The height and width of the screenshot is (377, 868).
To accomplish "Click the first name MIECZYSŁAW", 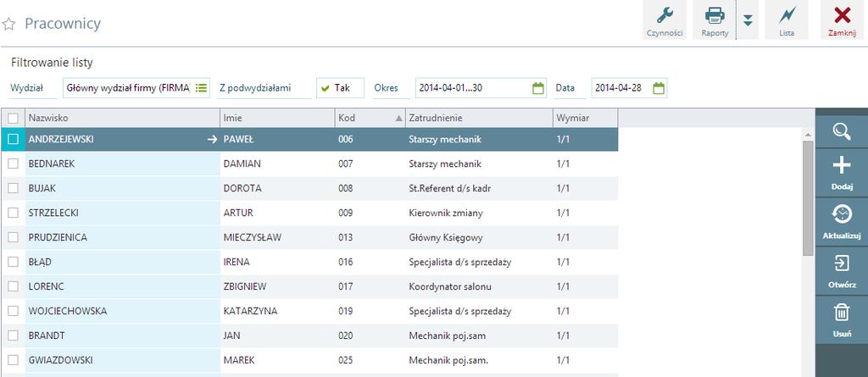I will [253, 237].
